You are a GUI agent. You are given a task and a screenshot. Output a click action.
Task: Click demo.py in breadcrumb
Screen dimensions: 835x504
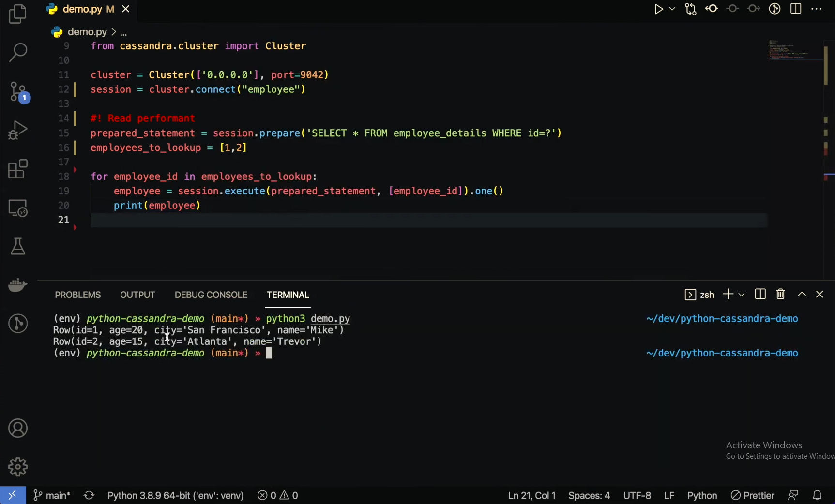point(87,32)
